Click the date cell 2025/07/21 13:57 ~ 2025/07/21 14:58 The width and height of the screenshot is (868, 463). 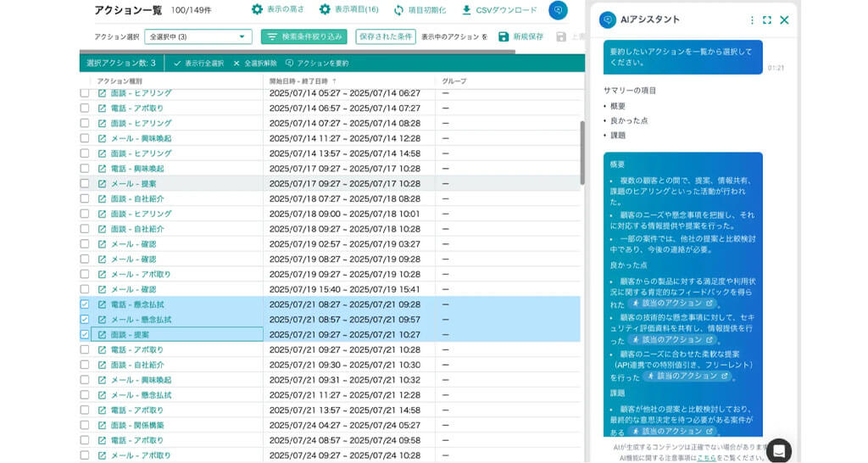click(345, 410)
